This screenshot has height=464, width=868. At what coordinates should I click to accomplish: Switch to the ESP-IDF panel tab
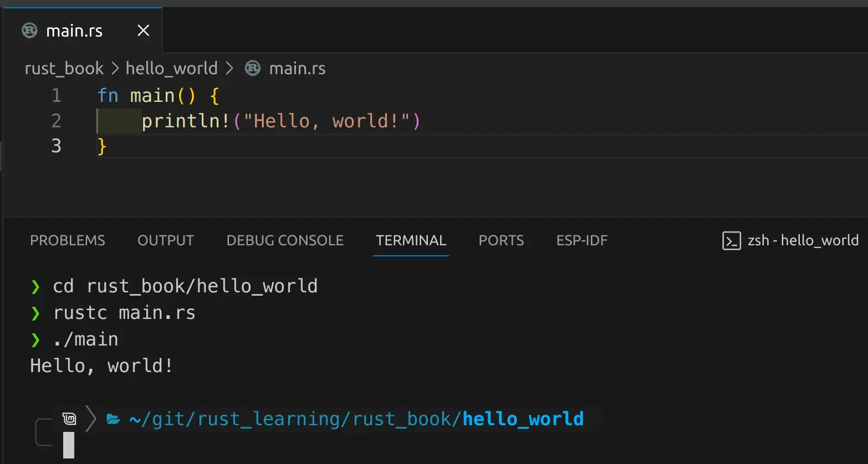(x=581, y=240)
